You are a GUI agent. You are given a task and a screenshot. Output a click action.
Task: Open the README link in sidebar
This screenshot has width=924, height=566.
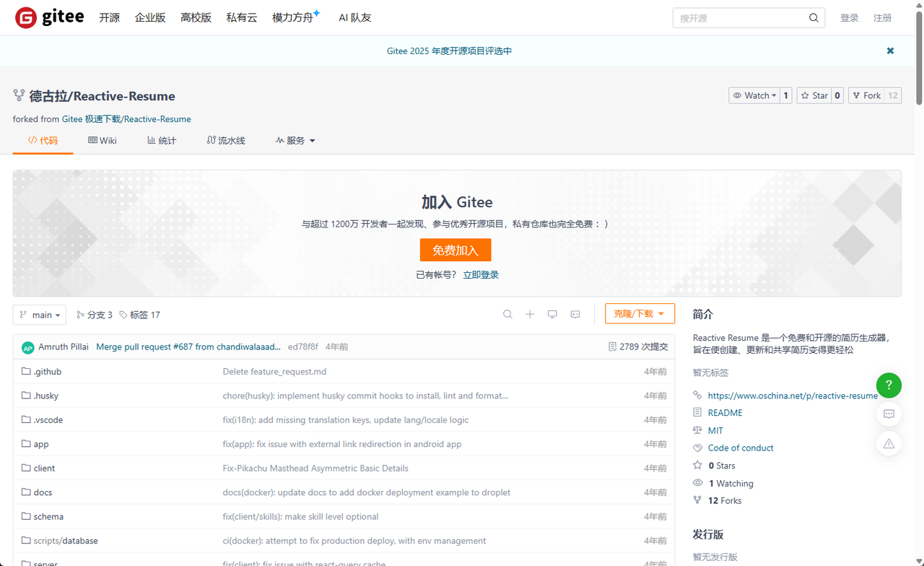(725, 413)
